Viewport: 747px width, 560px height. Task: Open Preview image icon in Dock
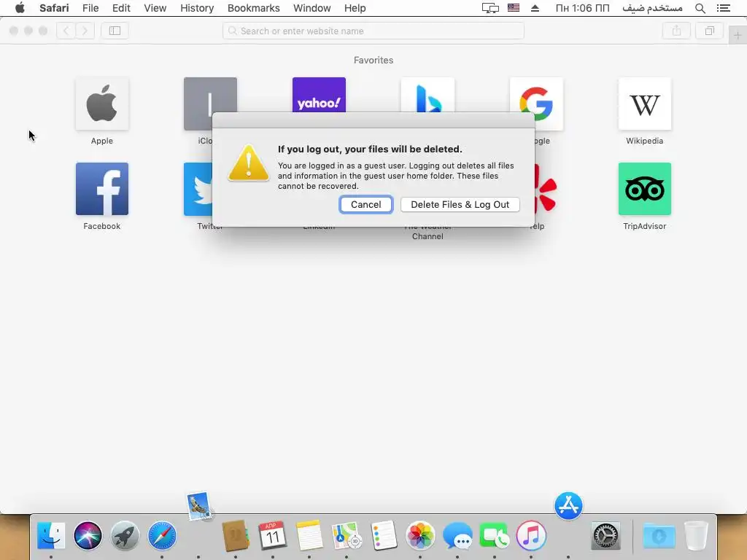[x=198, y=506]
